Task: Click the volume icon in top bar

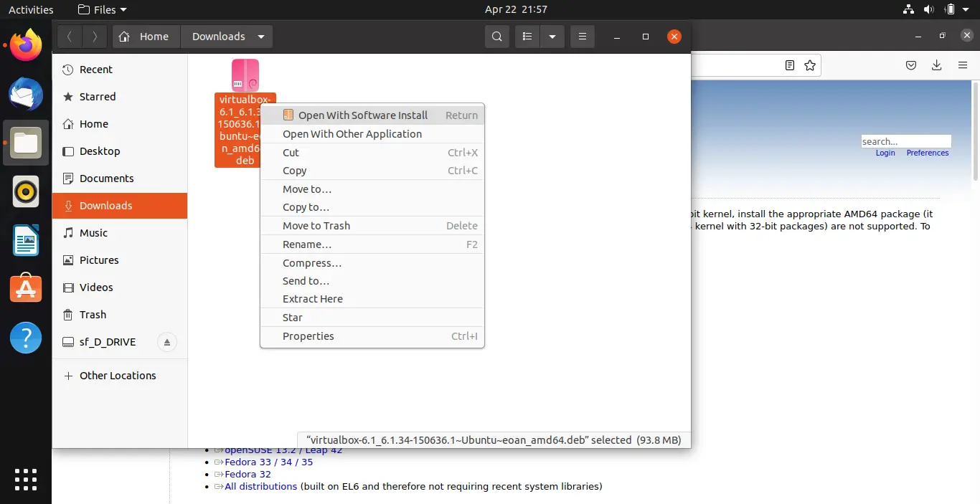Action: (x=929, y=9)
